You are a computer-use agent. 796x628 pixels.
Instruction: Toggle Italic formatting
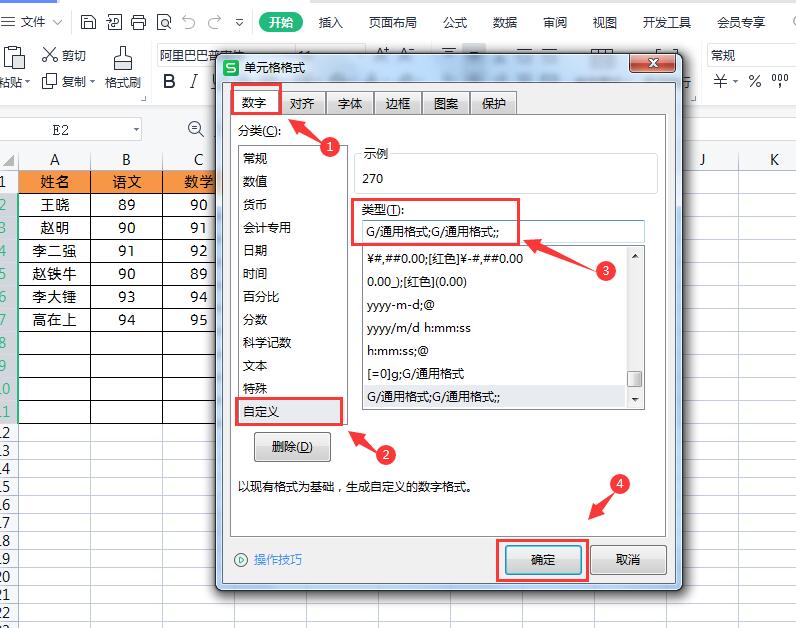coord(193,81)
